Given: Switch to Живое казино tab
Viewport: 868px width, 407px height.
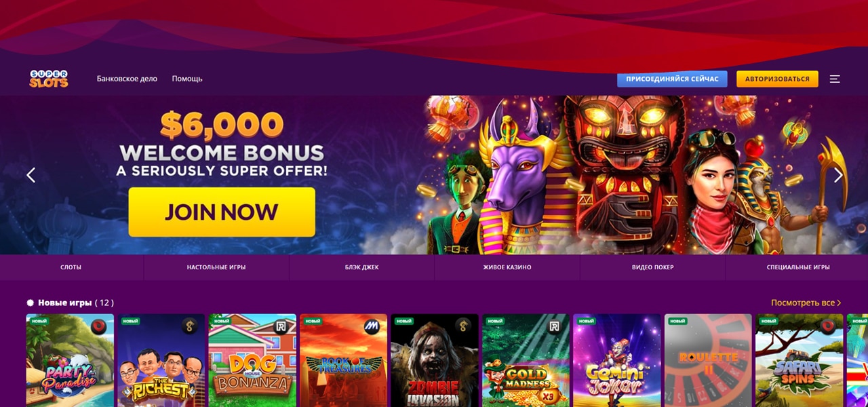Looking at the screenshot, I should tap(507, 267).
